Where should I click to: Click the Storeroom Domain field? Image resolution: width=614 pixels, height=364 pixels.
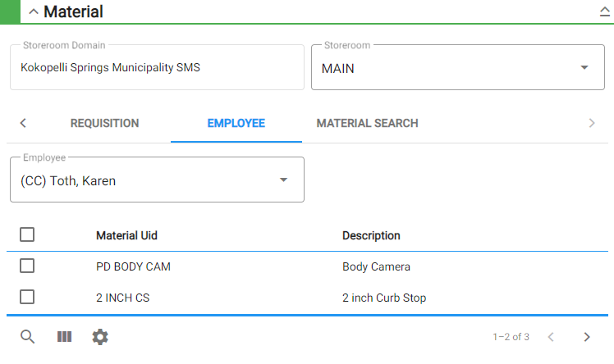(x=157, y=68)
